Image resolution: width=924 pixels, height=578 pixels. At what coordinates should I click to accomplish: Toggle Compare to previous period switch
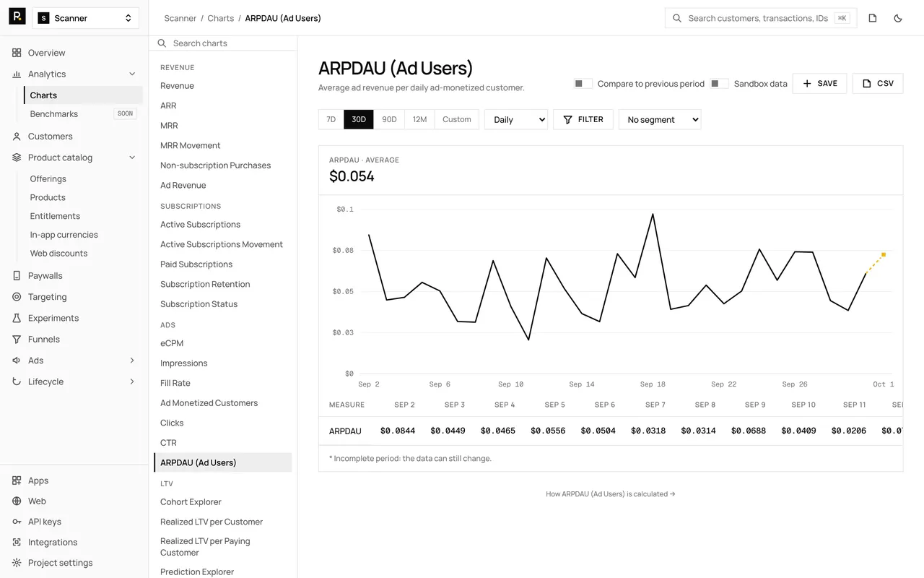583,84
